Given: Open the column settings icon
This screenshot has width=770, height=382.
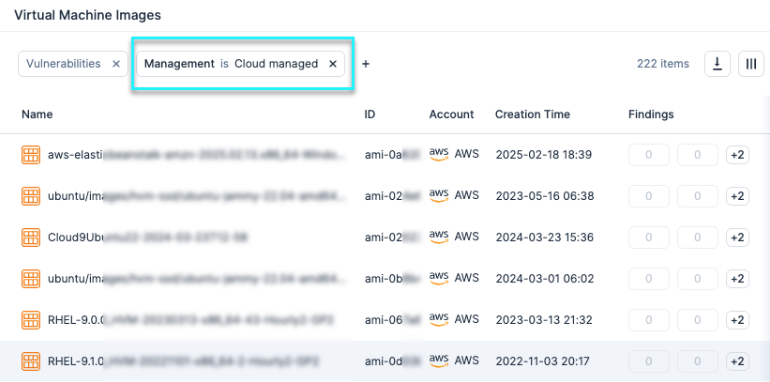Looking at the screenshot, I should click(751, 64).
